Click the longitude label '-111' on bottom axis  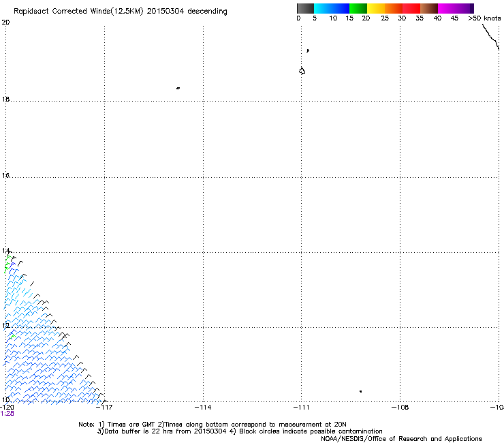tap(301, 408)
